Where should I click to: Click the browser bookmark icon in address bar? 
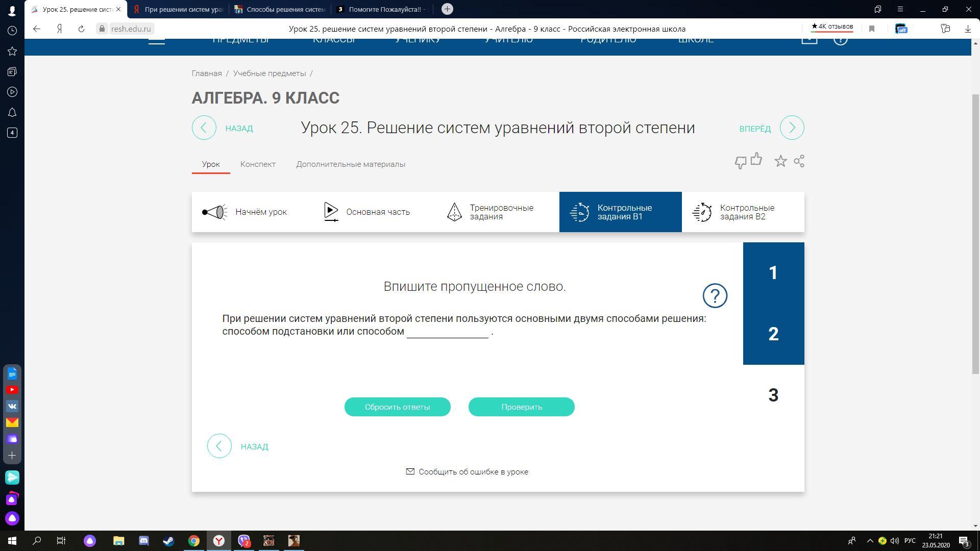[x=872, y=29]
